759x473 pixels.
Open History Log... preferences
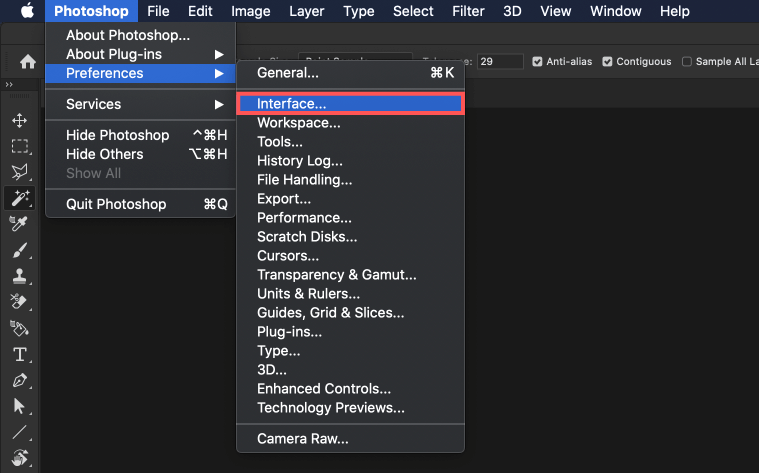click(350, 161)
